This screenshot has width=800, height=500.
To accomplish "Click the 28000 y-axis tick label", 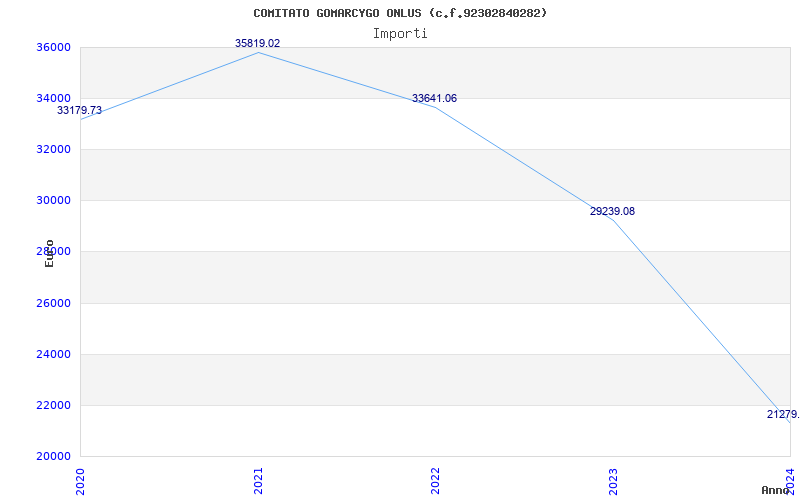I will [x=53, y=252].
